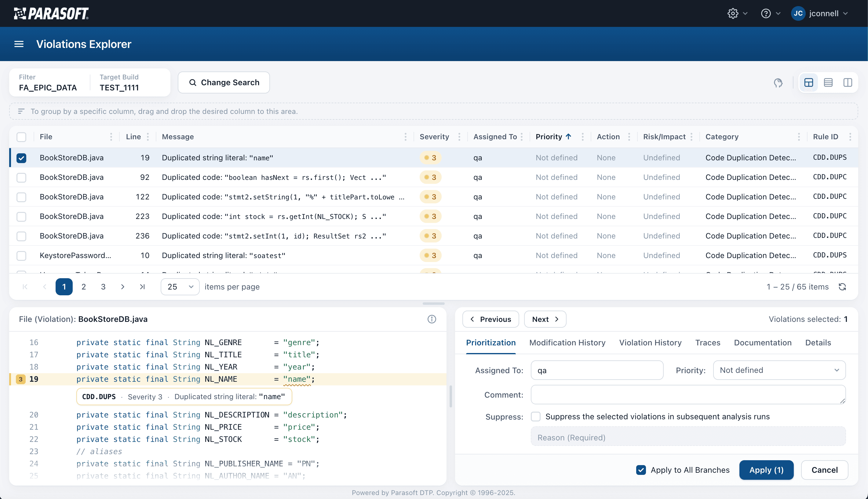Click the file info icon in code panel
Screen dimensions: 868x499
(432, 319)
